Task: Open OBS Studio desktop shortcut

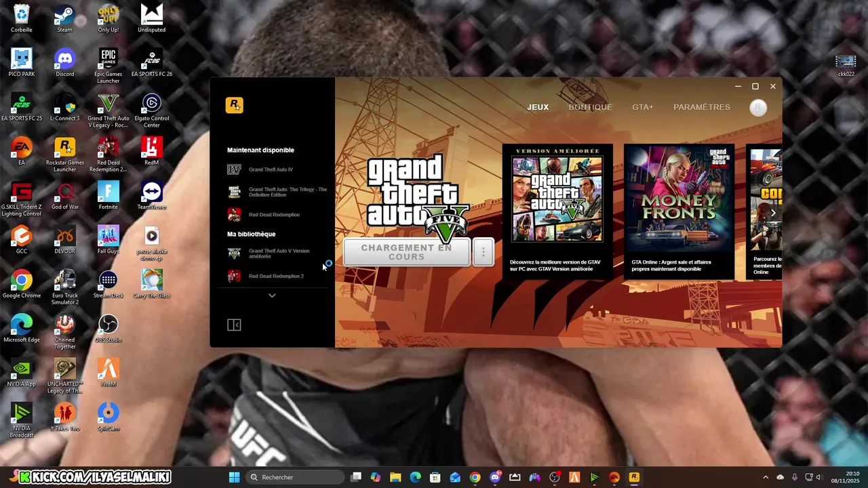Action: coord(108,328)
